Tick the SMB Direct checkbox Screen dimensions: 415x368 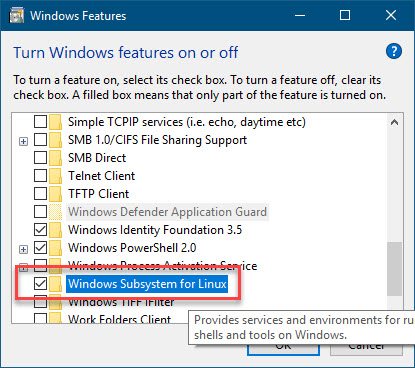[x=40, y=158]
